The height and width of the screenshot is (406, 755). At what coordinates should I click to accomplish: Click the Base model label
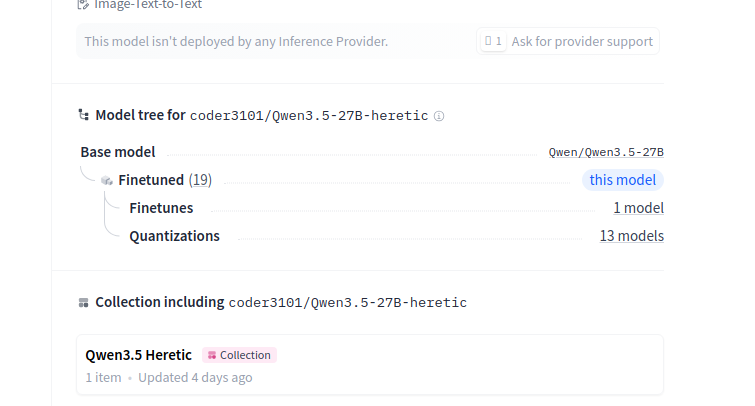coord(118,152)
